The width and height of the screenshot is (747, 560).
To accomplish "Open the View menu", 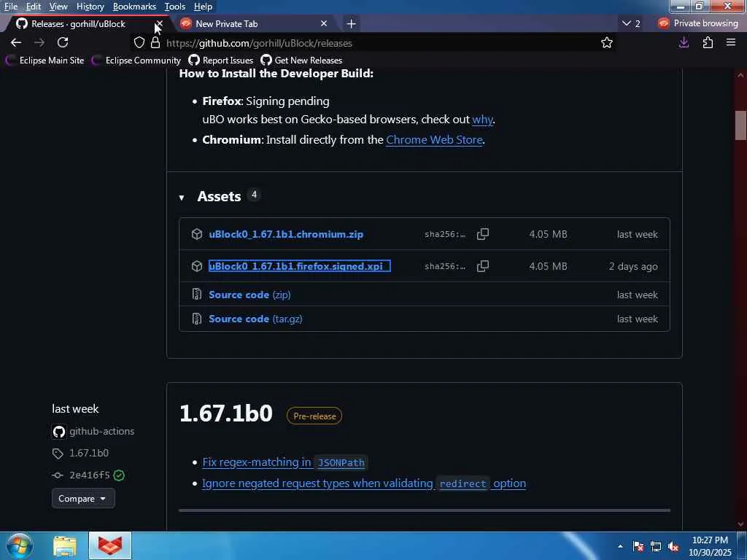I will (x=58, y=6).
